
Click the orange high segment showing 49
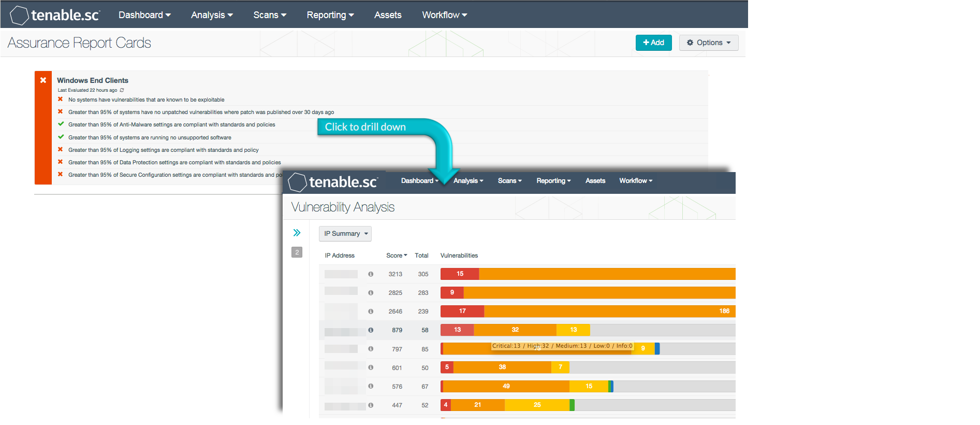tap(506, 386)
